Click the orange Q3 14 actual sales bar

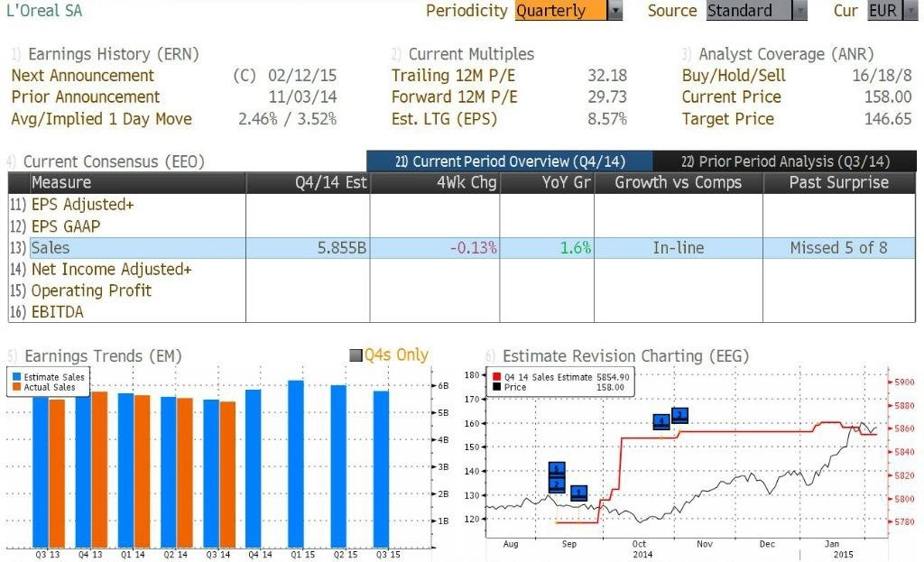click(227, 474)
